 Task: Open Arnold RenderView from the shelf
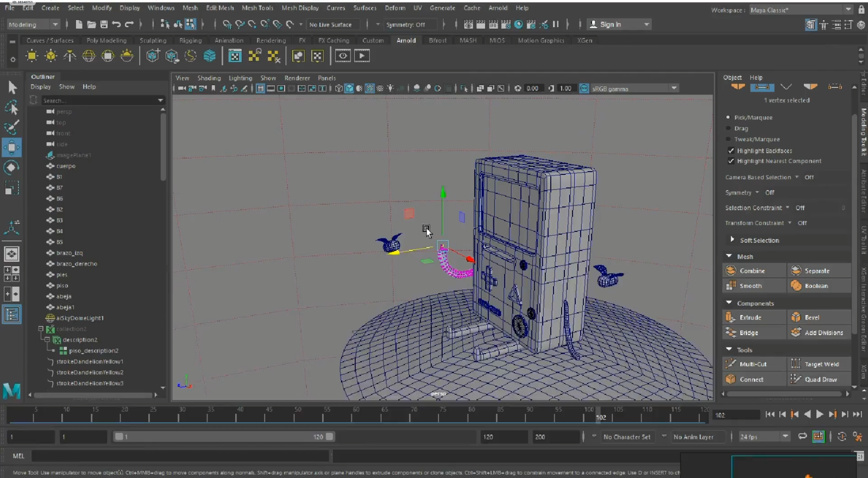[x=343, y=55]
